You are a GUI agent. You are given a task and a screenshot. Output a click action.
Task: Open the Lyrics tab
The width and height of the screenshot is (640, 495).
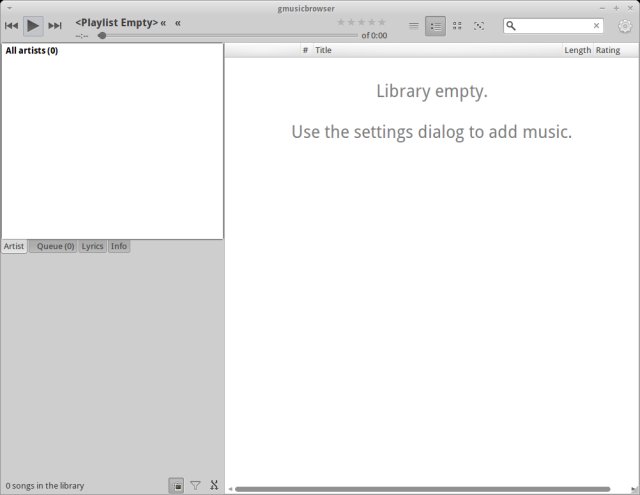pyautogui.click(x=92, y=246)
